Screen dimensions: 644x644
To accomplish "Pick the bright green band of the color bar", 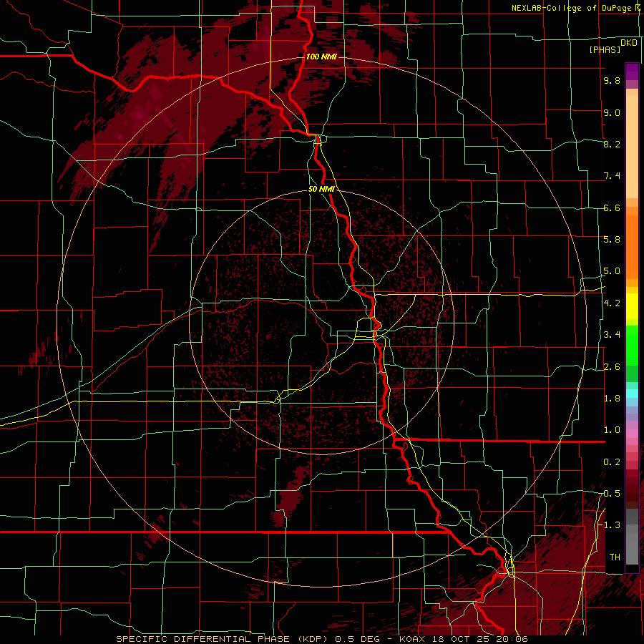I will coord(632,344).
